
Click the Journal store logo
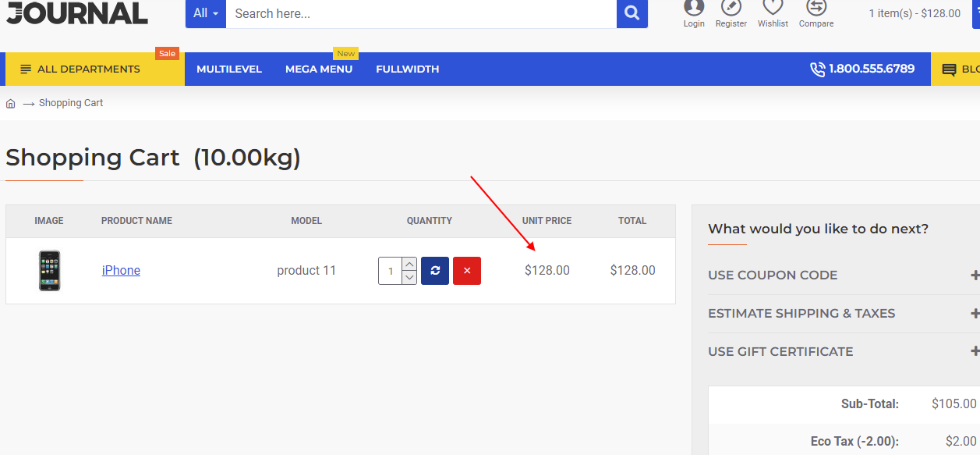(77, 12)
